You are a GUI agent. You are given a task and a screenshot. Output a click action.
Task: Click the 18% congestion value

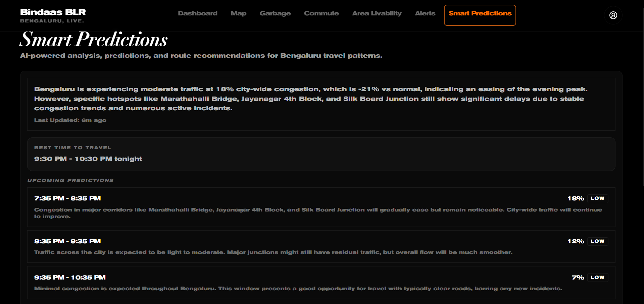click(x=576, y=198)
